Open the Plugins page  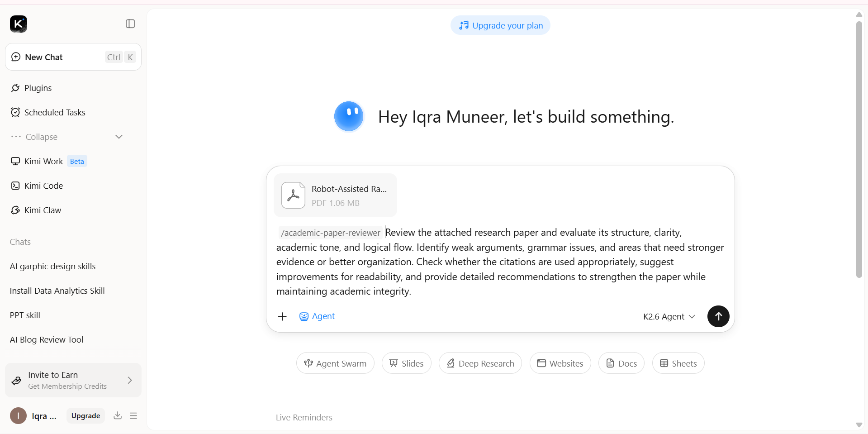coord(38,88)
